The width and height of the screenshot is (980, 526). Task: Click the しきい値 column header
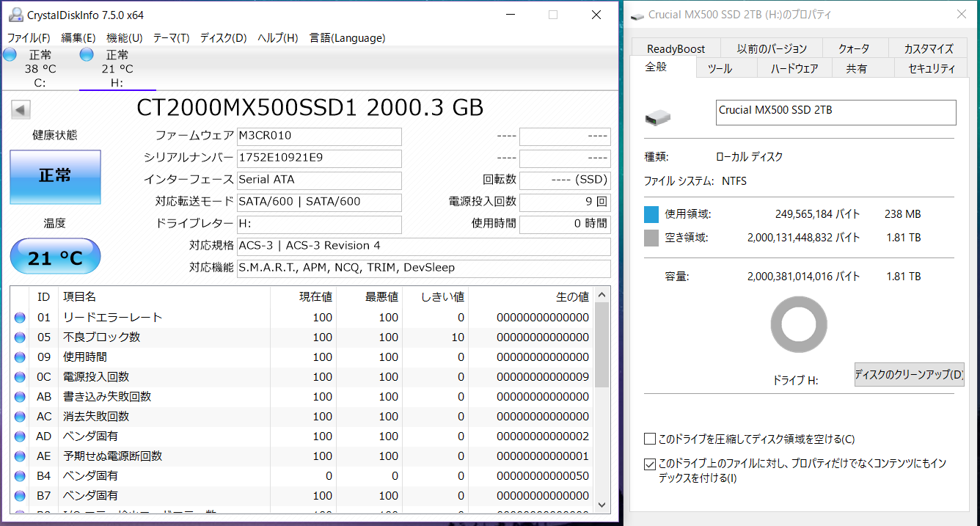(x=435, y=296)
